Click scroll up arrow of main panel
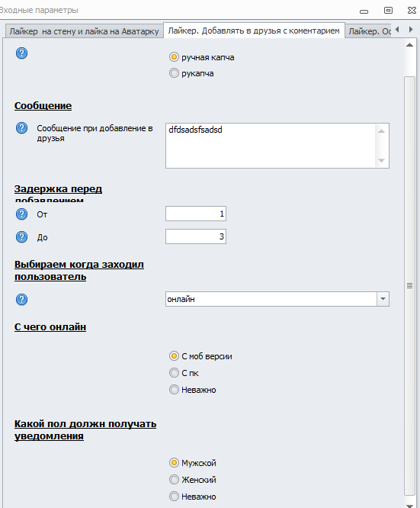Image resolution: width=420 pixels, height=508 pixels. (x=409, y=45)
